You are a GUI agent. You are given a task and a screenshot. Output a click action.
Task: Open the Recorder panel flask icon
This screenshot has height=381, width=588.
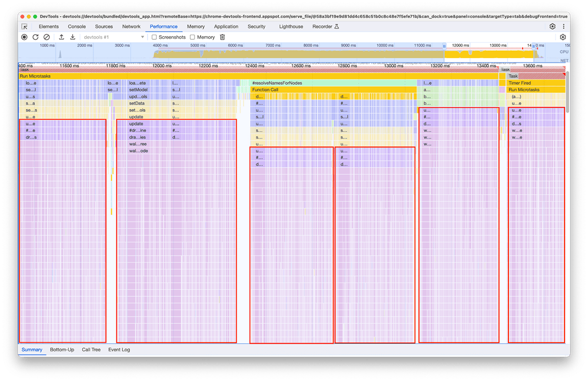click(337, 26)
